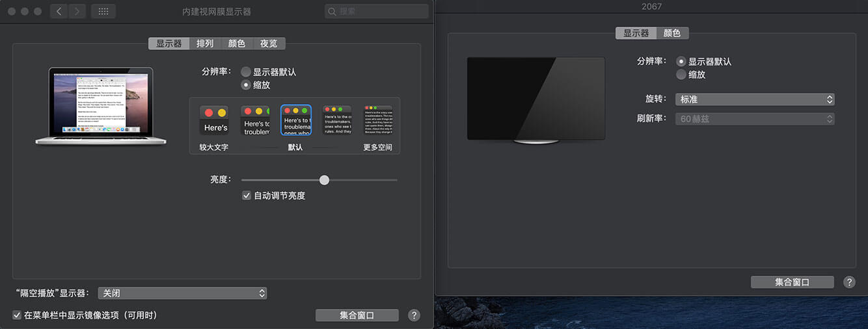This screenshot has height=329, width=868.
Task: Click the external monitor preview image
Action: 536,100
